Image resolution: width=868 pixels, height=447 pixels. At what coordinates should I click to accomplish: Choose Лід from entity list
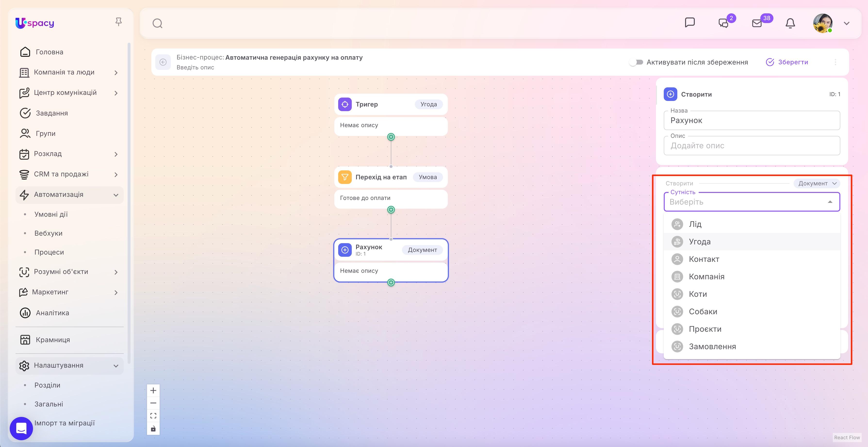(x=752, y=224)
